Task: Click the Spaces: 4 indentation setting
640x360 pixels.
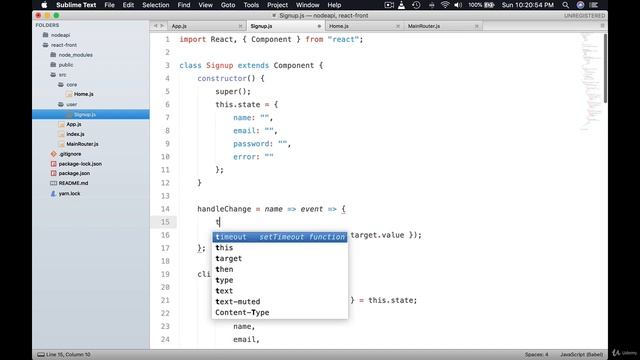Action: pos(537,354)
